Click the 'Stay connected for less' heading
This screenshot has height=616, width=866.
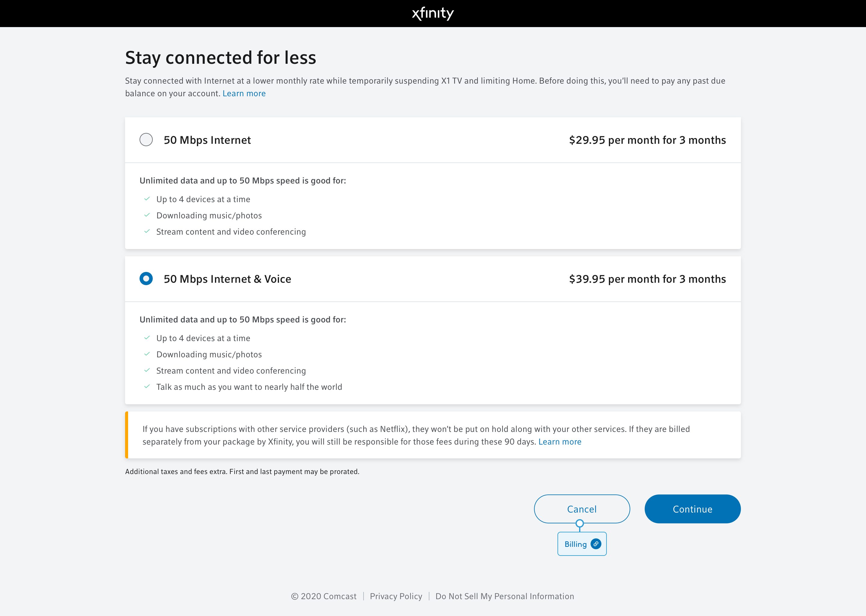point(220,58)
